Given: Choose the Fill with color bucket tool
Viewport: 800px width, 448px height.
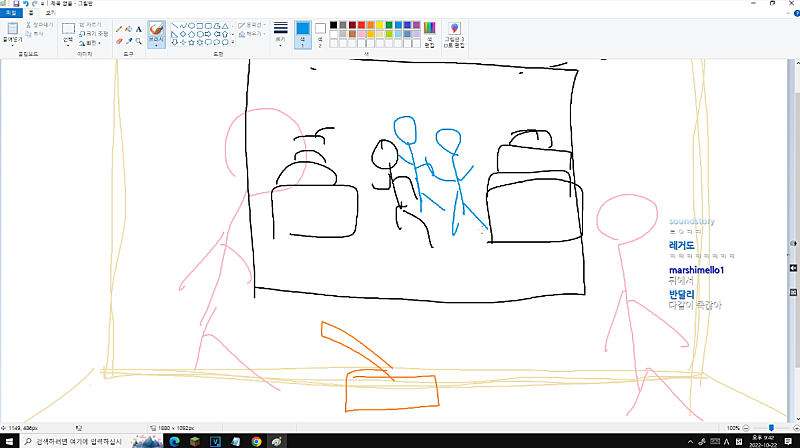Looking at the screenshot, I should pos(128,29).
